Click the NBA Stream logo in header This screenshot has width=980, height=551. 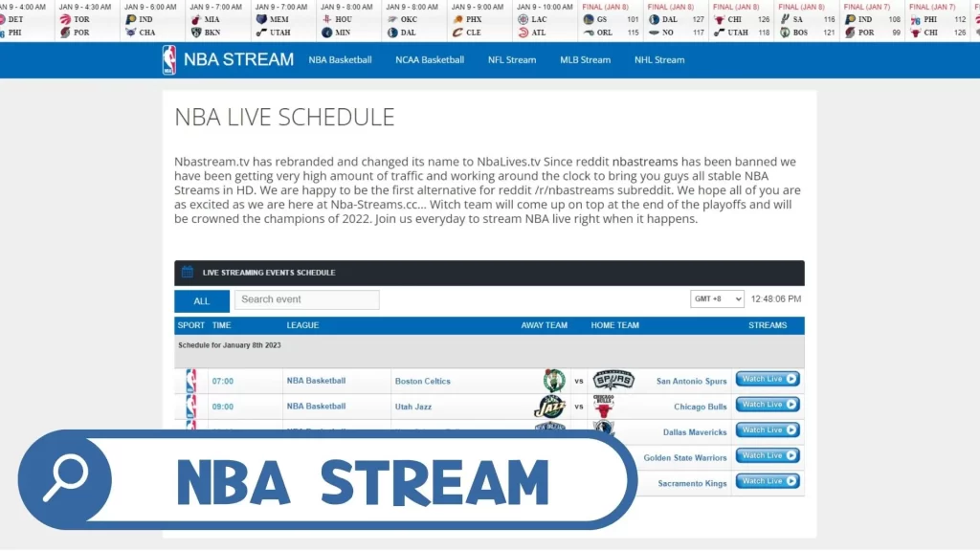pyautogui.click(x=228, y=59)
